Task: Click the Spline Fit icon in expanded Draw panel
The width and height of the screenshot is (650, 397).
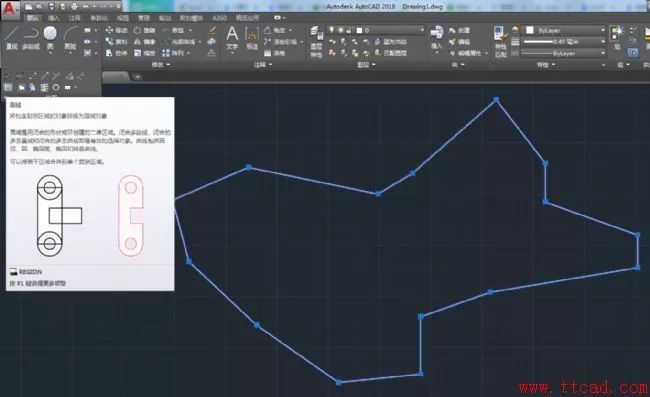Action: coord(8,75)
